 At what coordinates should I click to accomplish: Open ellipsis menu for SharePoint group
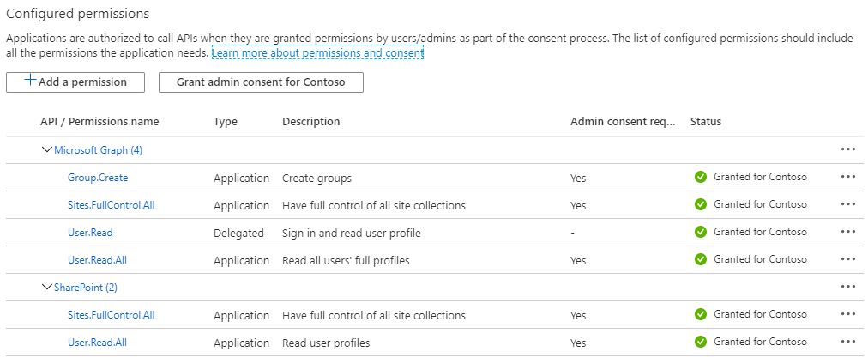tap(848, 287)
